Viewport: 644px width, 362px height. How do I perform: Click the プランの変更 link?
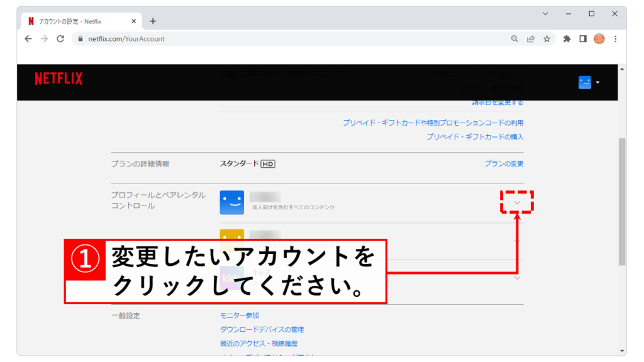504,163
